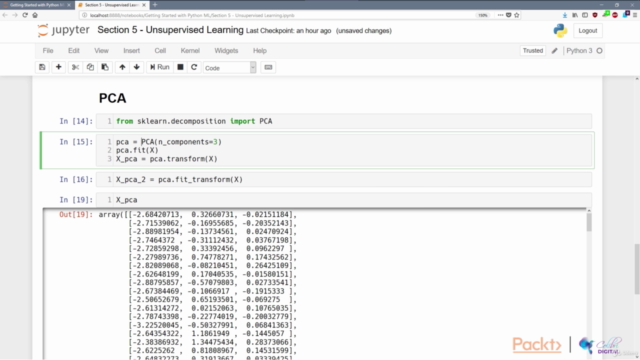
Task: Click the Trusted notebook indicator
Action: [x=533, y=51]
